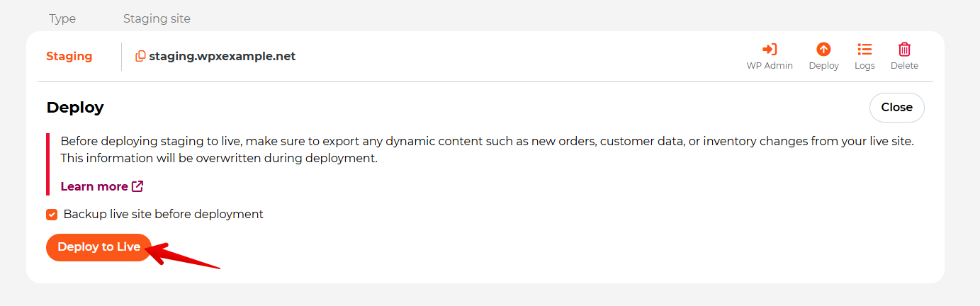Click the red Delete trash icon

pos(904,49)
